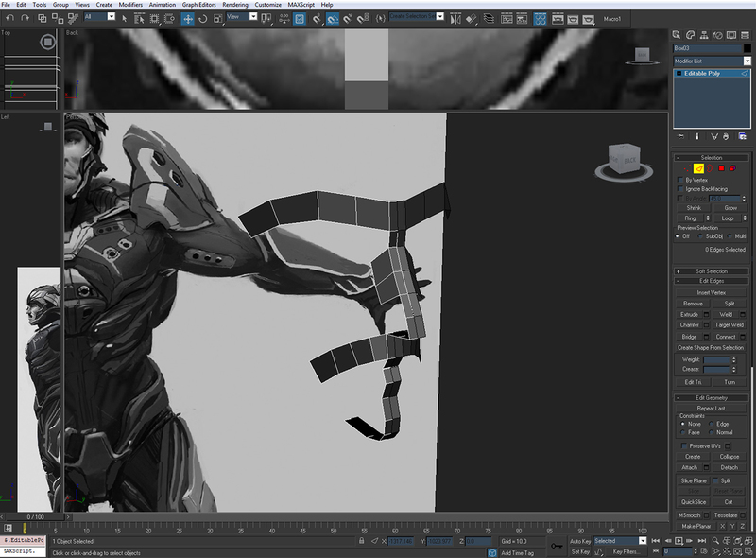756x558 pixels.
Task: Open the Modifiers menu
Action: tap(130, 5)
